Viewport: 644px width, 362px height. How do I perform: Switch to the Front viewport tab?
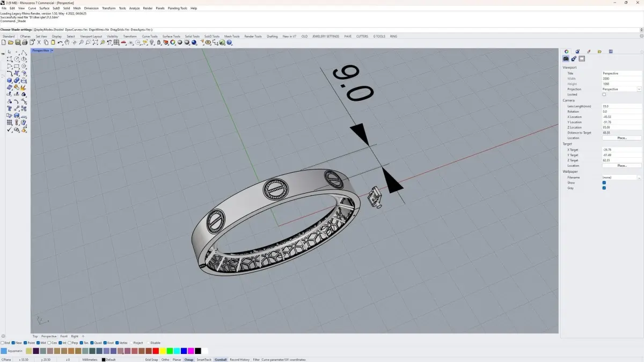click(64, 336)
